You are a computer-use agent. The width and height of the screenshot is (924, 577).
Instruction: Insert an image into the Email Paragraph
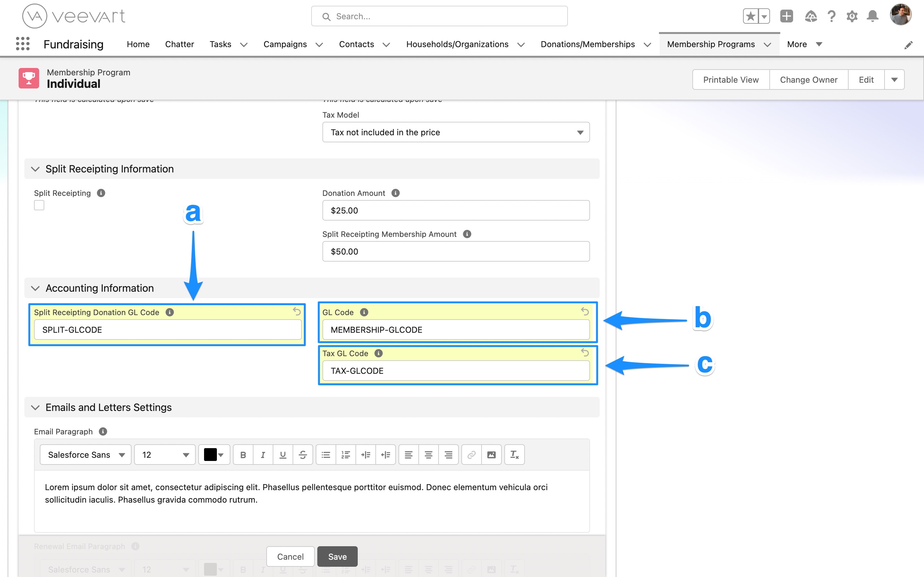coord(491,455)
